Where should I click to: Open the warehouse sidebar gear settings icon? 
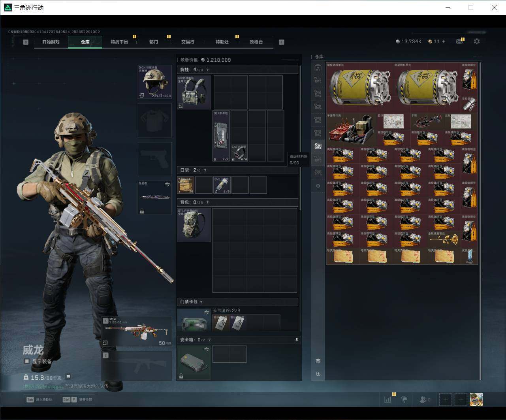coord(318,186)
